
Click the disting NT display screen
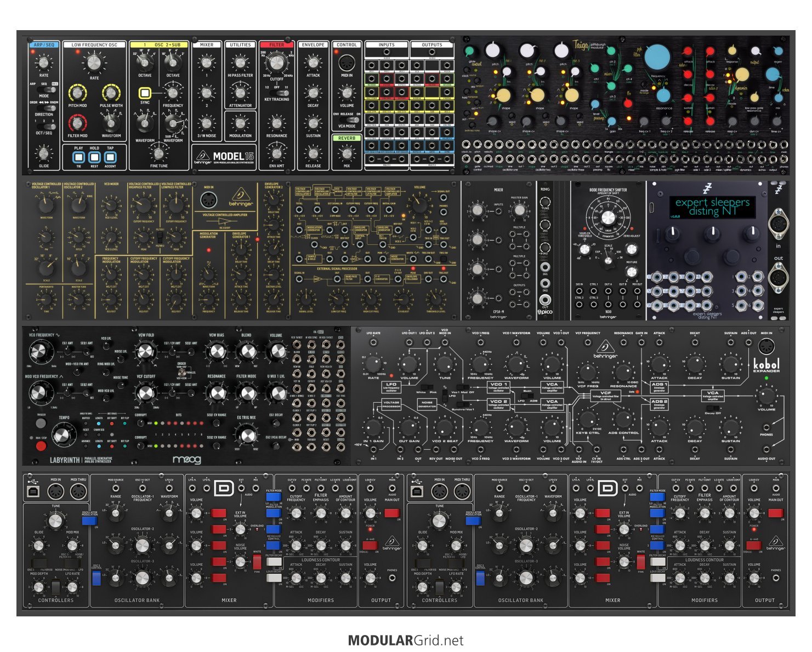point(712,207)
